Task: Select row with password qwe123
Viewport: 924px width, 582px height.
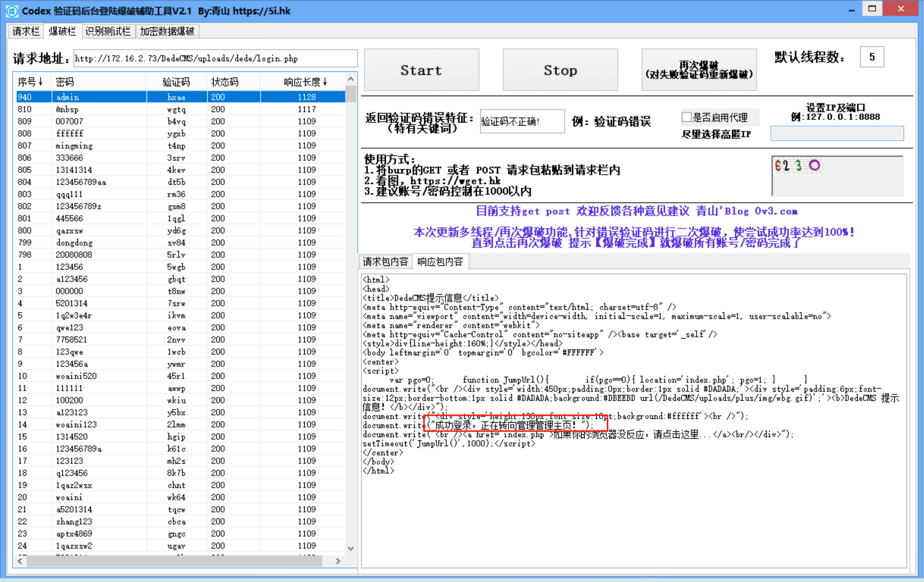Action: (x=181, y=327)
